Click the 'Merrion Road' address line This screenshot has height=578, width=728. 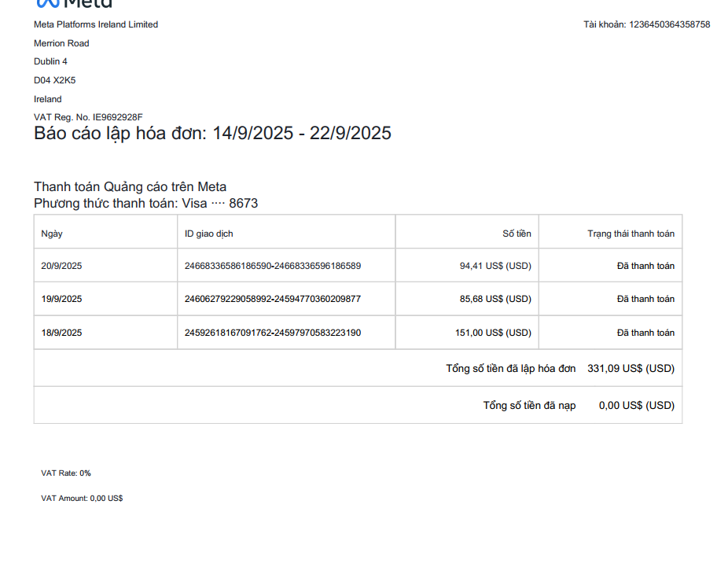[x=61, y=43]
